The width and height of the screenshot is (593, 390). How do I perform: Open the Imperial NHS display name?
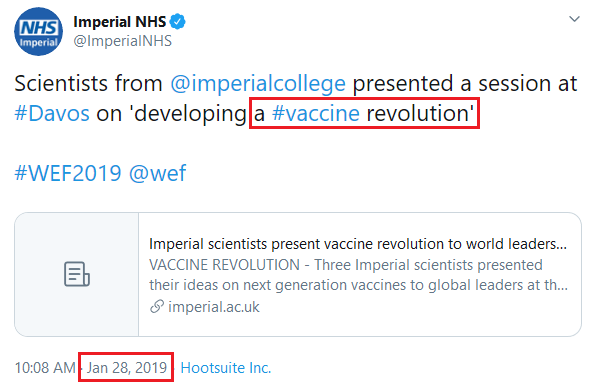[120, 22]
